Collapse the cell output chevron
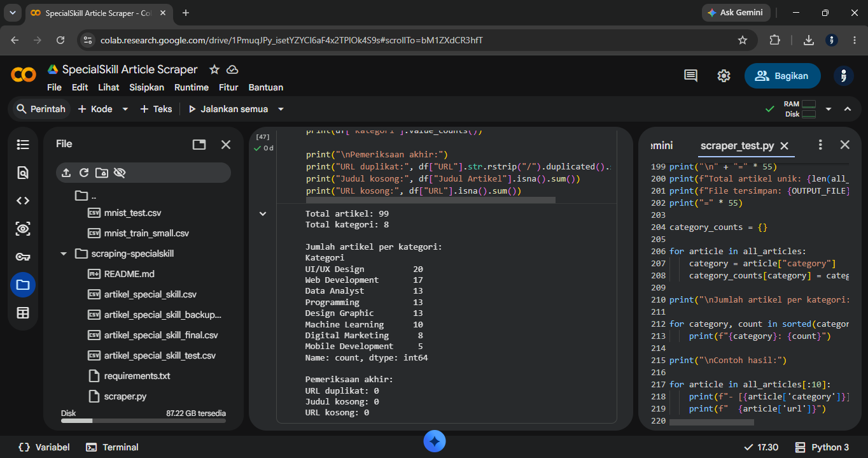This screenshot has height=458, width=868. (x=263, y=214)
